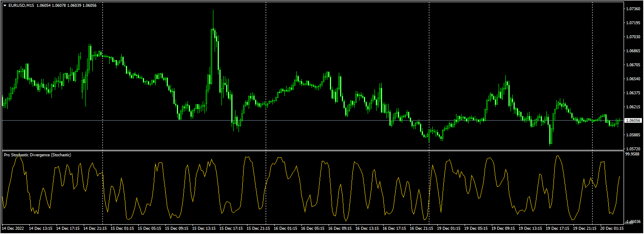Open the chart dropdown triangle beside EURUSD,M15
Viewport: 644px width, 234px height.
tap(5, 5)
